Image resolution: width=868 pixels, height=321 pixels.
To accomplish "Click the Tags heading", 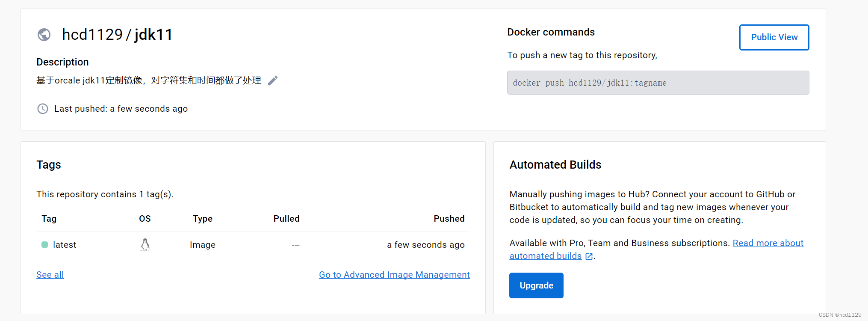I will tap(49, 165).
